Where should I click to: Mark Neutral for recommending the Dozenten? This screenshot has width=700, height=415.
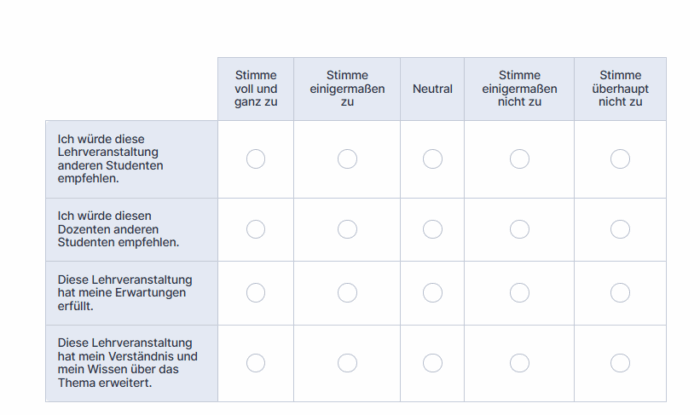click(x=432, y=229)
